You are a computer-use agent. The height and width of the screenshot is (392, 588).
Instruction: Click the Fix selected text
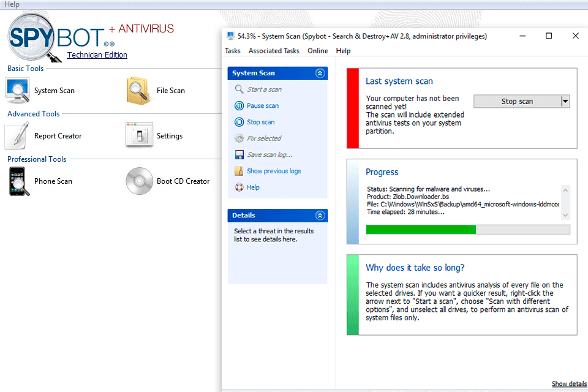(x=264, y=138)
